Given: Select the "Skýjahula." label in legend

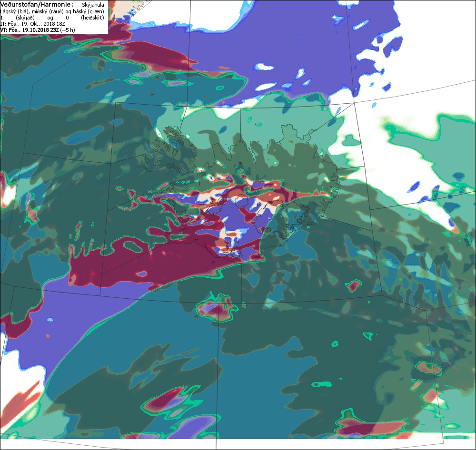Looking at the screenshot, I should (x=94, y=5).
